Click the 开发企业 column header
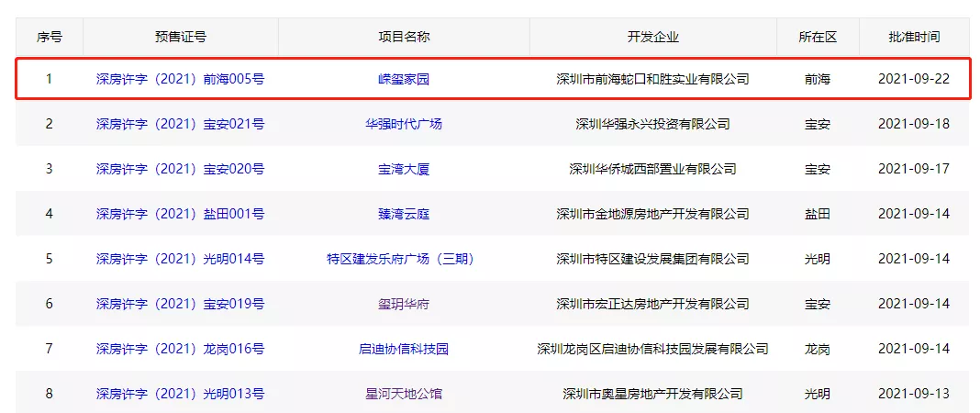Screen dimensions: 980x413 pos(652,37)
